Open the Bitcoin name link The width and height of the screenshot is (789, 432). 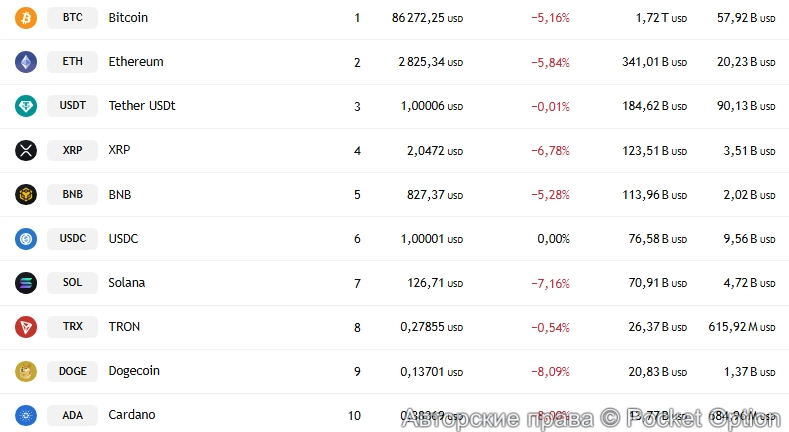(128, 18)
